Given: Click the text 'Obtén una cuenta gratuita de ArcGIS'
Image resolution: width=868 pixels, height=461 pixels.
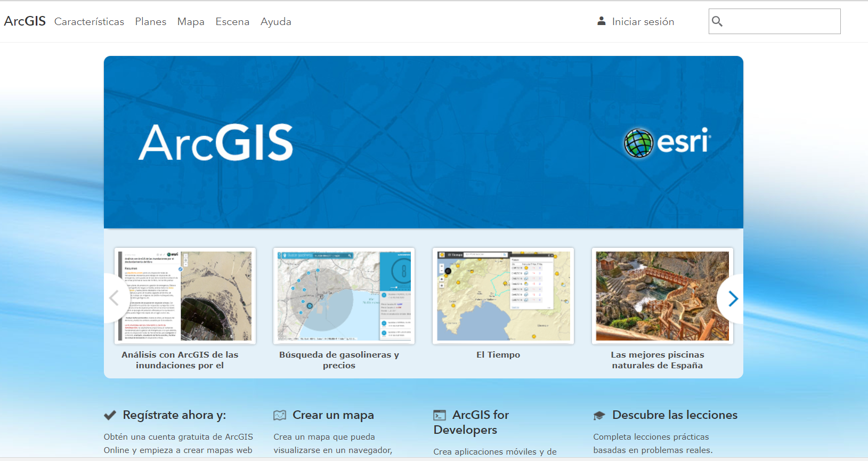Looking at the screenshot, I should point(178,436).
